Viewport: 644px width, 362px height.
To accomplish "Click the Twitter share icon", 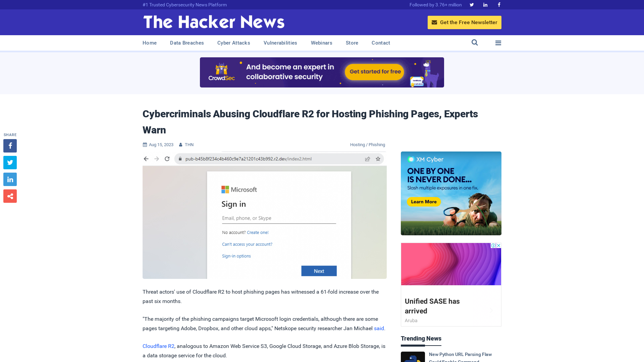I will click(10, 162).
